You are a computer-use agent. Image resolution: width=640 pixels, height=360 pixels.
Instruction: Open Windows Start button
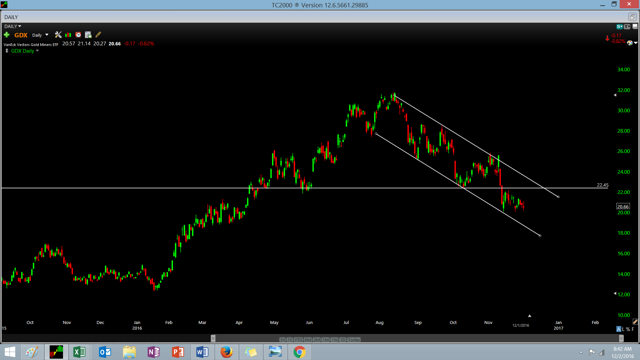tap(10, 352)
